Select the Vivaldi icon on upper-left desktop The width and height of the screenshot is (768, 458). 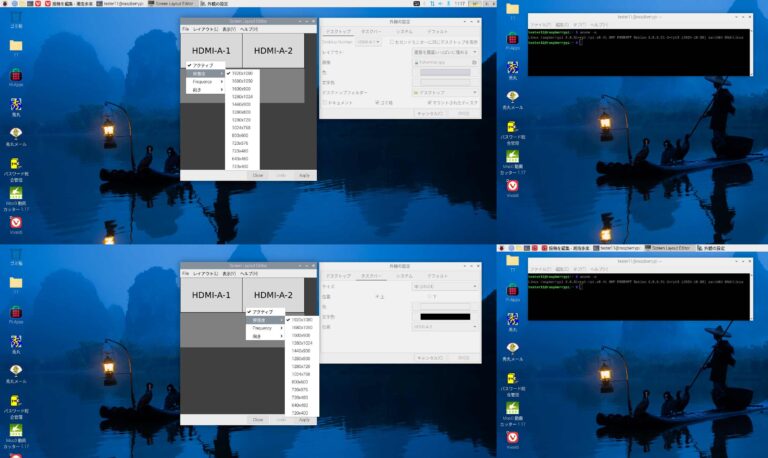coord(16,225)
